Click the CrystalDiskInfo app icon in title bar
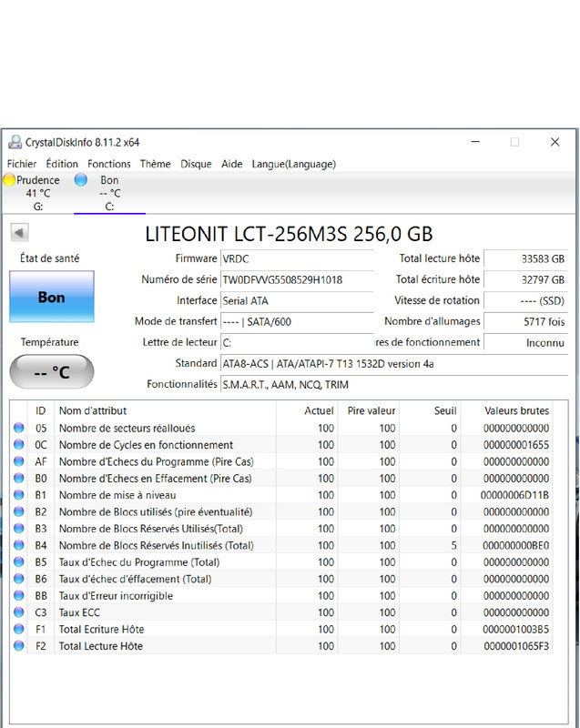This screenshot has height=728, width=580. [x=15, y=142]
